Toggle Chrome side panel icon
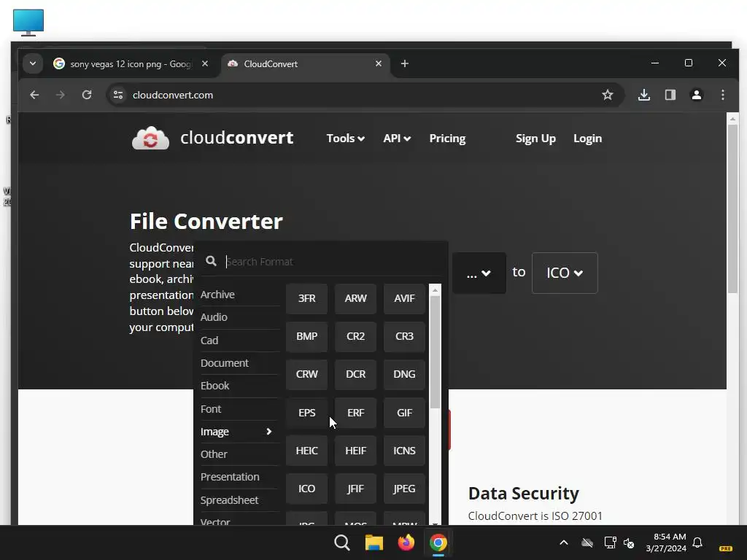The height and width of the screenshot is (560, 747). 670,95
